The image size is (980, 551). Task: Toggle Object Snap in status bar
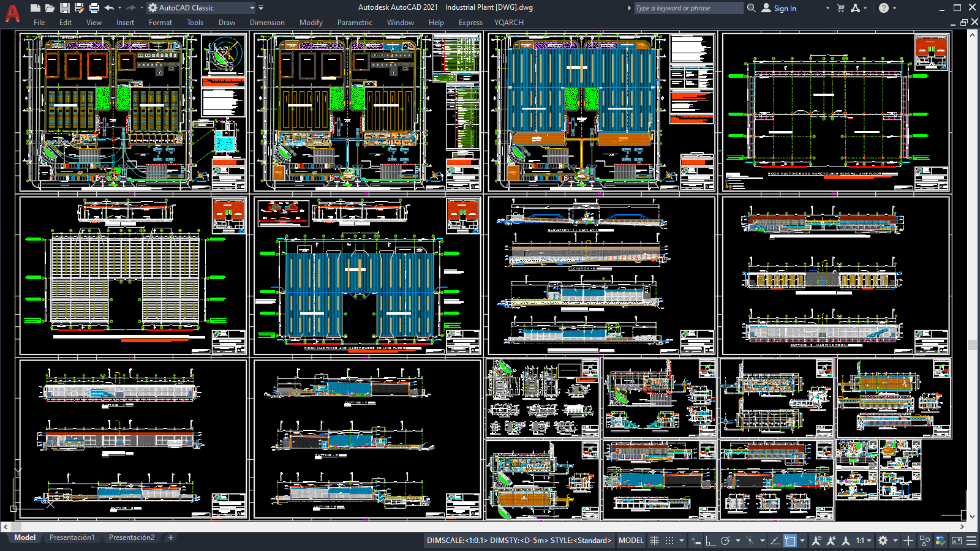pos(790,541)
